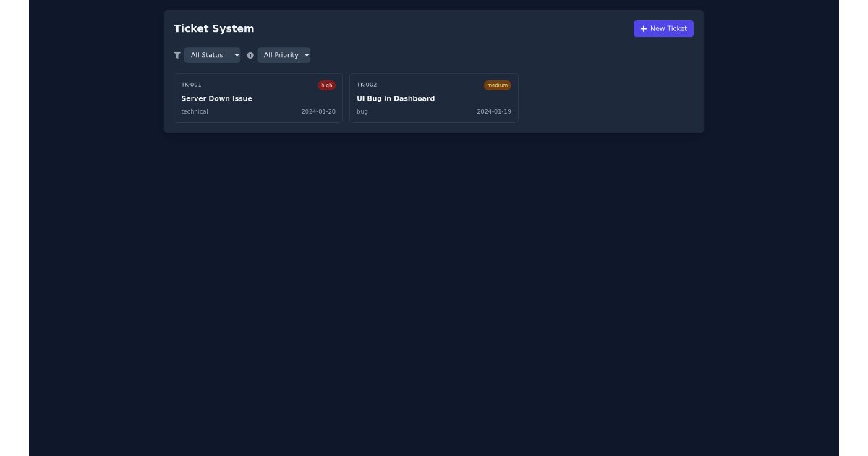This screenshot has height=456, width=868.
Task: Select the date 2024-01-19 on TK-002
Action: 494,111
